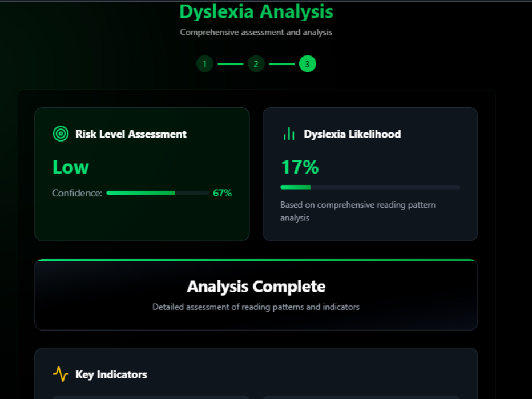Click 'Comprehensive assessment and analysis' subtitle
The image size is (532, 399).
(256, 32)
